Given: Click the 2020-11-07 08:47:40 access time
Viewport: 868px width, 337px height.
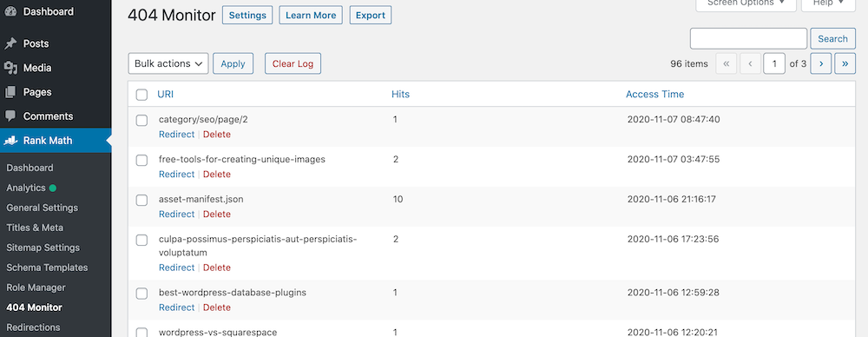Looking at the screenshot, I should pyautogui.click(x=674, y=119).
